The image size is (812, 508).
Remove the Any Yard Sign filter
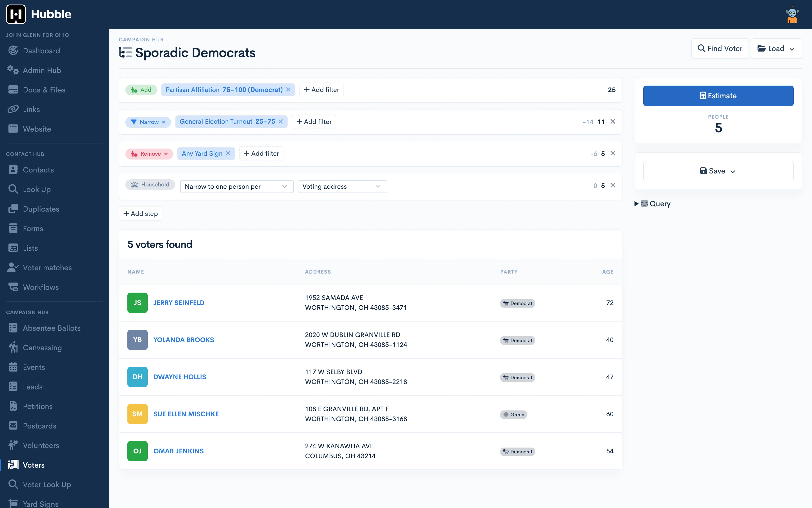(228, 153)
